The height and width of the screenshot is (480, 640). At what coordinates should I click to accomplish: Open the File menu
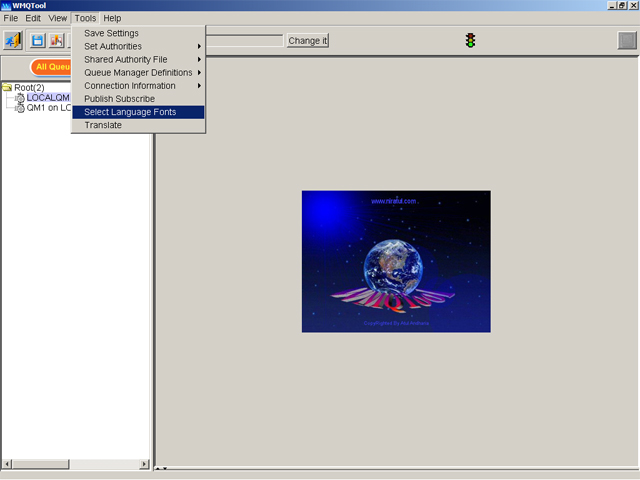[x=11, y=18]
